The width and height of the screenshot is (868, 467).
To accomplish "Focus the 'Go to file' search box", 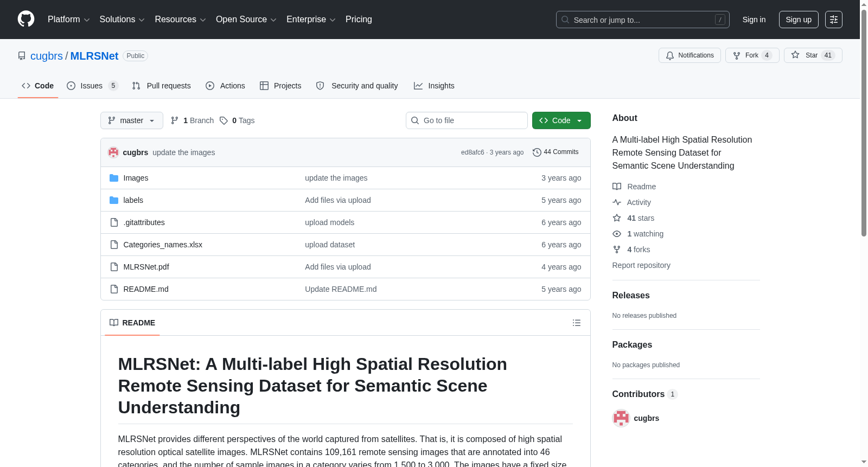I will pos(467,120).
